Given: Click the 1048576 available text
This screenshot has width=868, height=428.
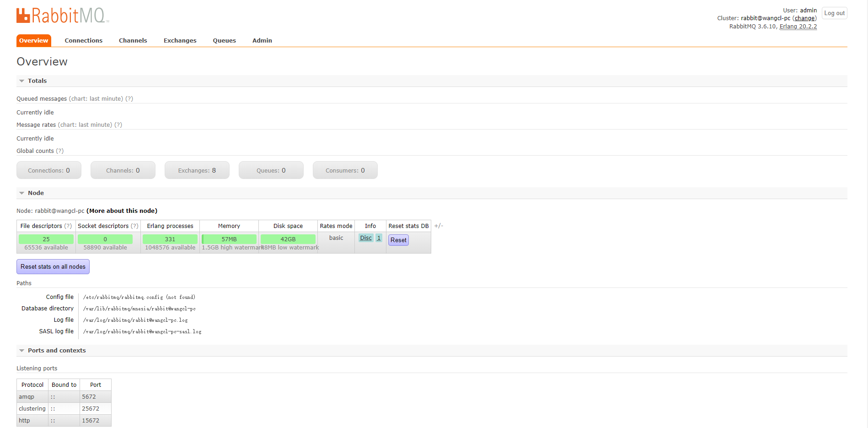Looking at the screenshot, I should (x=170, y=248).
